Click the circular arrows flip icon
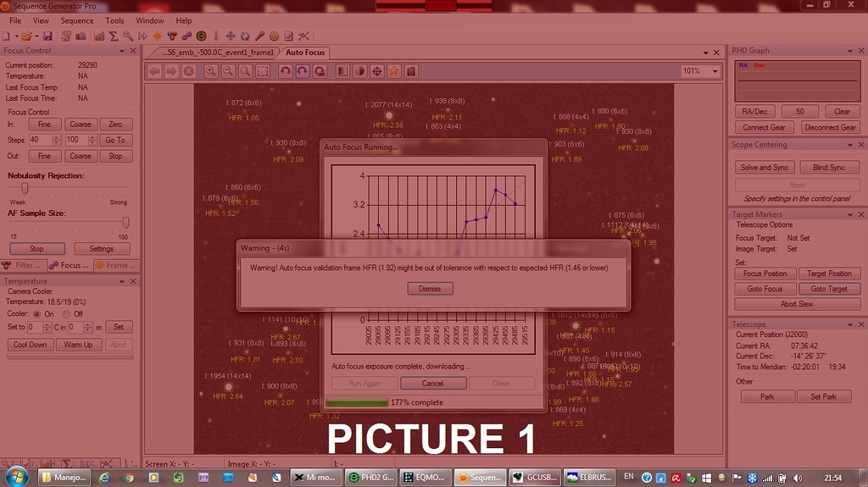The height and width of the screenshot is (487, 868). (245, 36)
